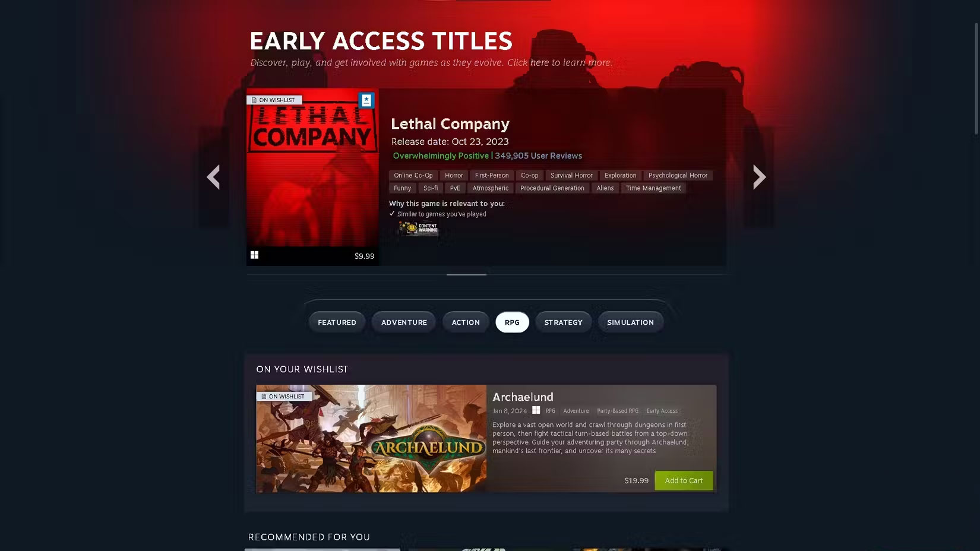Open Lethal Company user reviews link
980x551 pixels.
coord(538,156)
